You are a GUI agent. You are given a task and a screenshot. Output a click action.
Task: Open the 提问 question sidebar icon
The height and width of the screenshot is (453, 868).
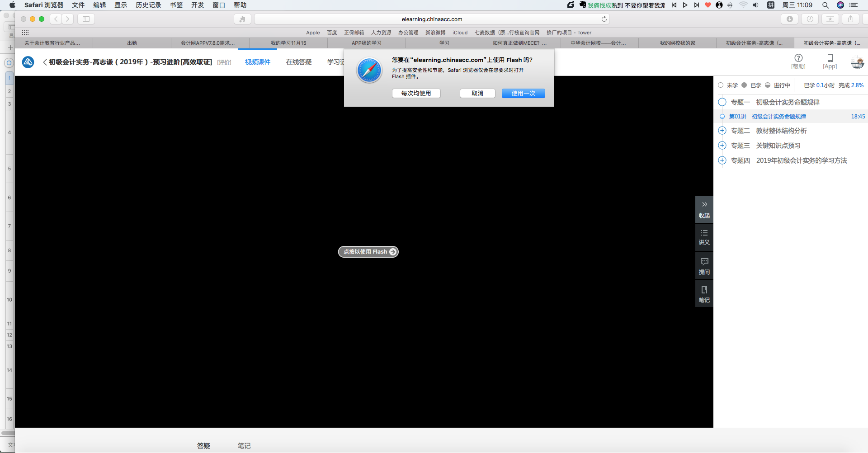704,266
